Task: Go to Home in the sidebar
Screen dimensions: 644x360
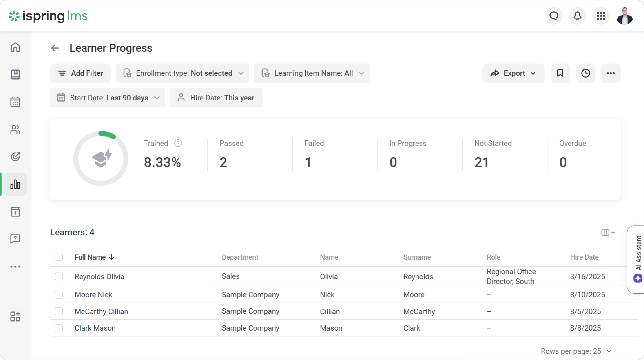Action: point(15,47)
